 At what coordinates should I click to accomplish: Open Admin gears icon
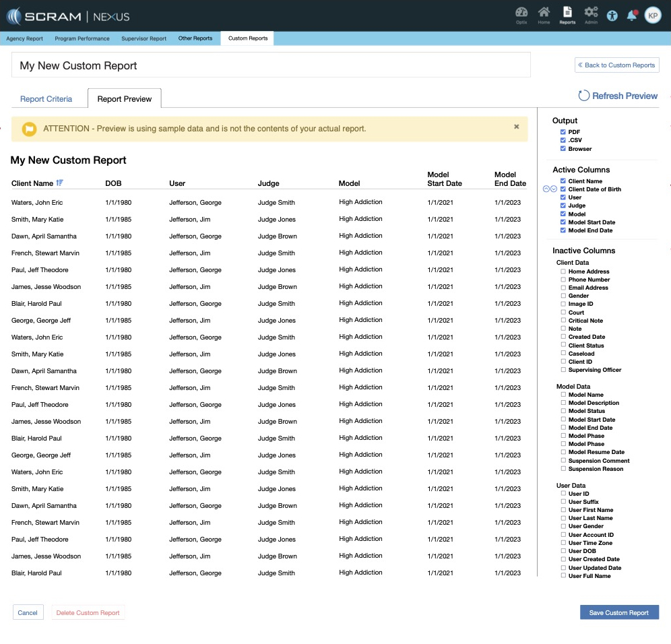[x=591, y=14]
